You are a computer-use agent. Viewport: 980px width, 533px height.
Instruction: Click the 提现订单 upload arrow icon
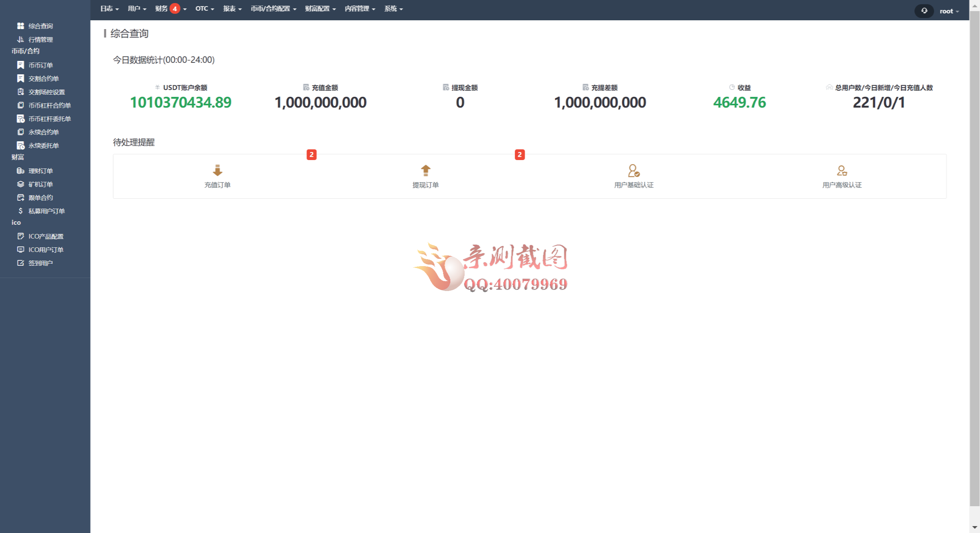click(x=425, y=170)
